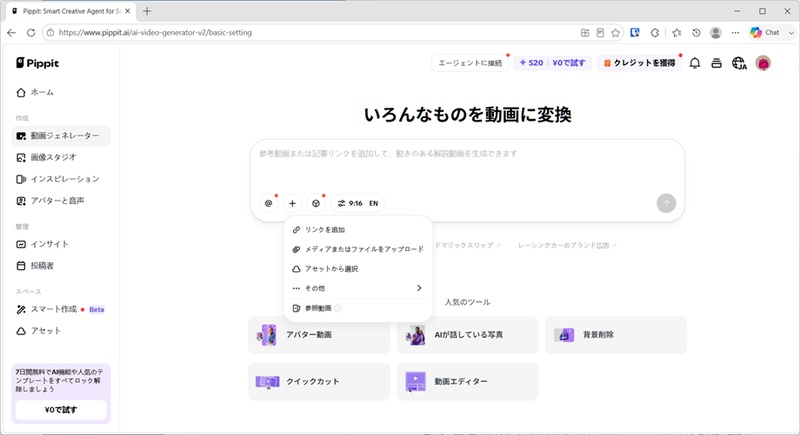The image size is (800, 435).
Task: Open browser settings and more menu
Action: (735, 33)
